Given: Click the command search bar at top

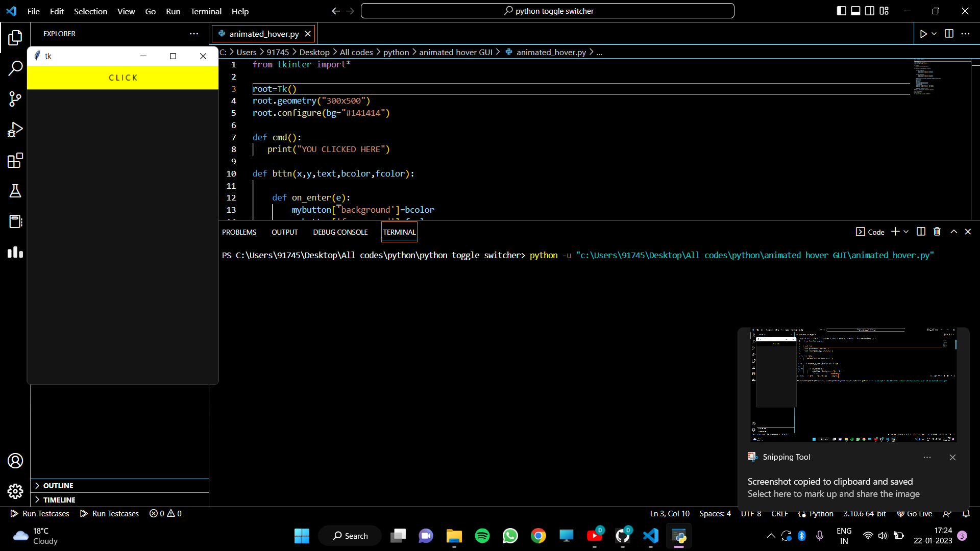Looking at the screenshot, I should 548,11.
